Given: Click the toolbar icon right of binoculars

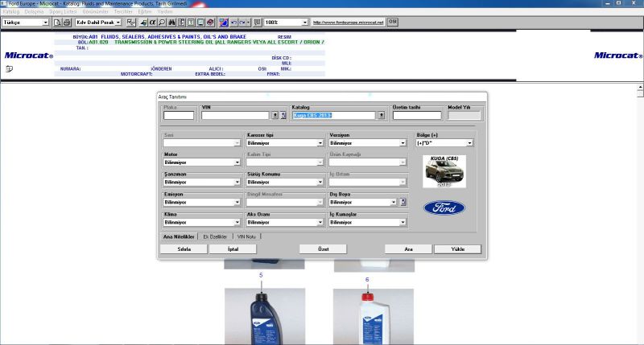Looking at the screenshot, I should [x=181, y=23].
